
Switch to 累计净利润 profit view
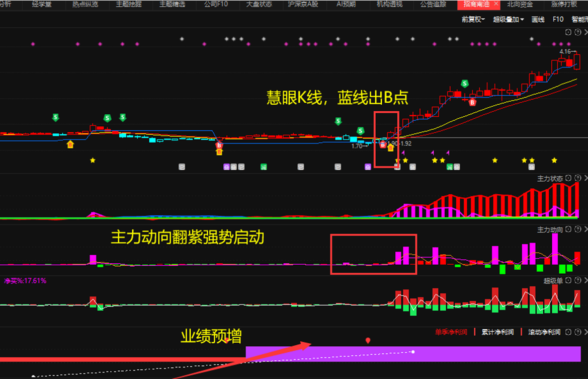497,332
